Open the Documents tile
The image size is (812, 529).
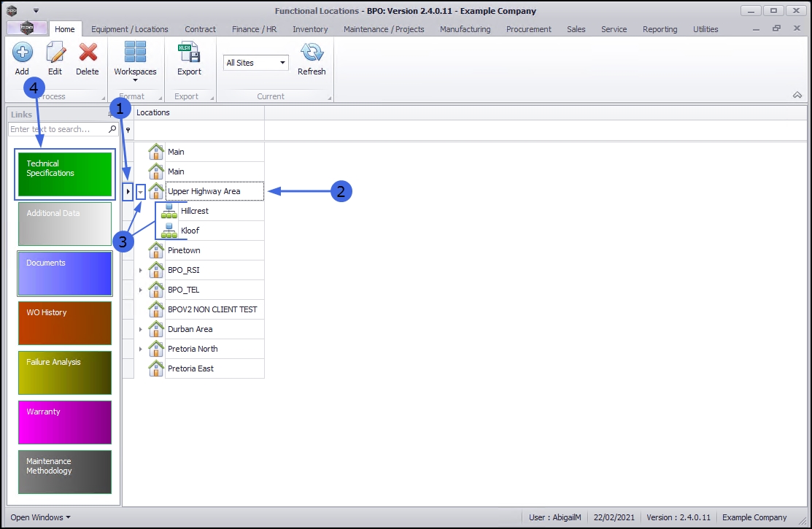click(65, 274)
